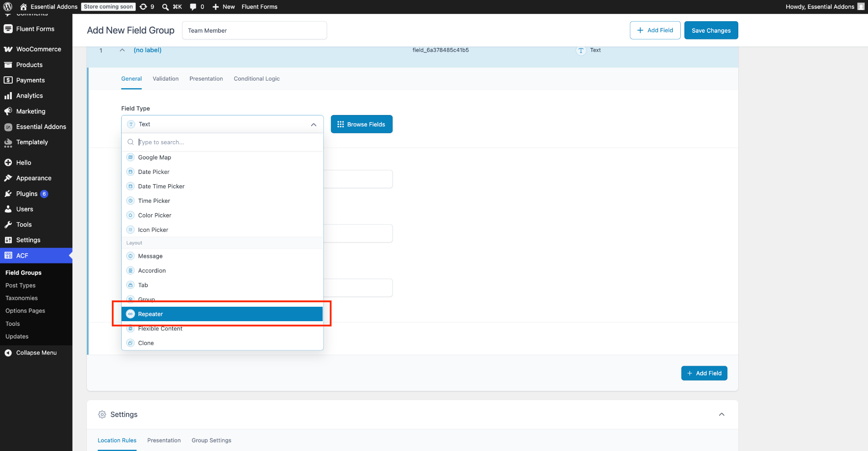
Task: Open Settings in the sidebar
Action: tap(28, 240)
